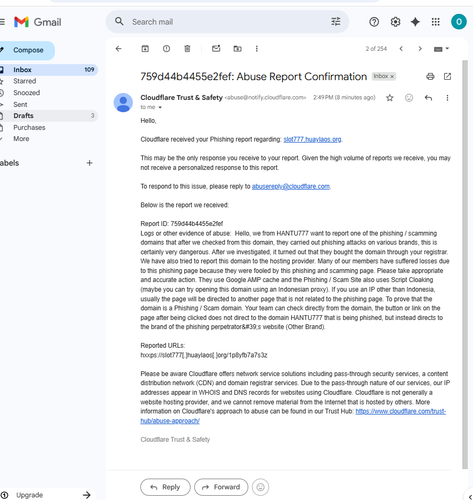
Task: Create a new label with plus
Action: click(x=89, y=163)
